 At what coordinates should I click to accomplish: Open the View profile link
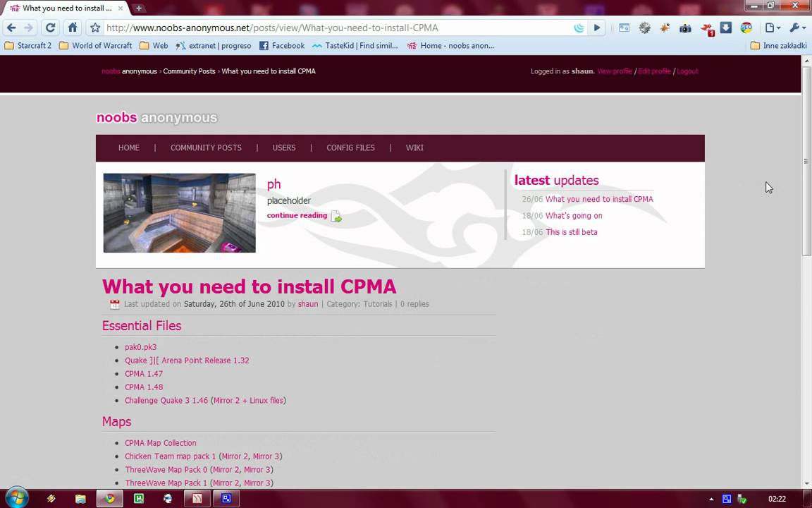(x=614, y=71)
